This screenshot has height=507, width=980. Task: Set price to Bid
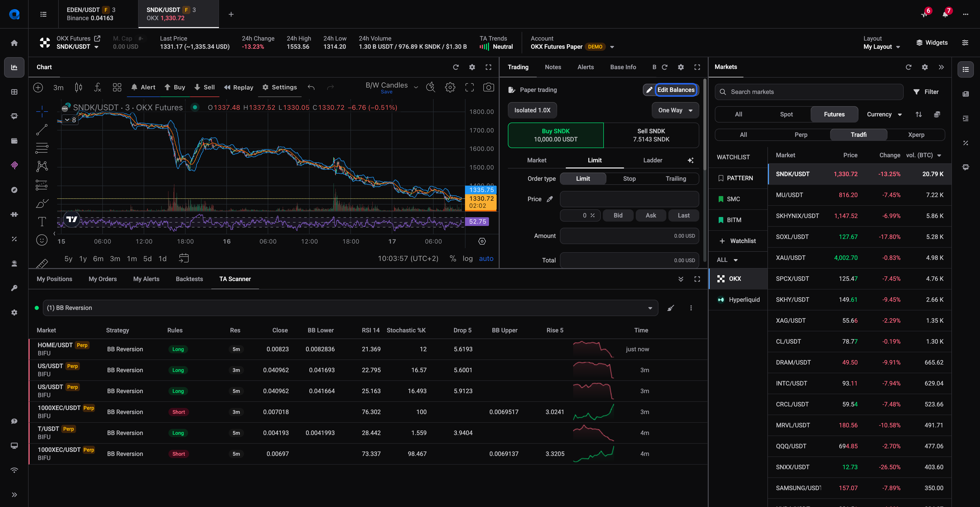coord(618,215)
